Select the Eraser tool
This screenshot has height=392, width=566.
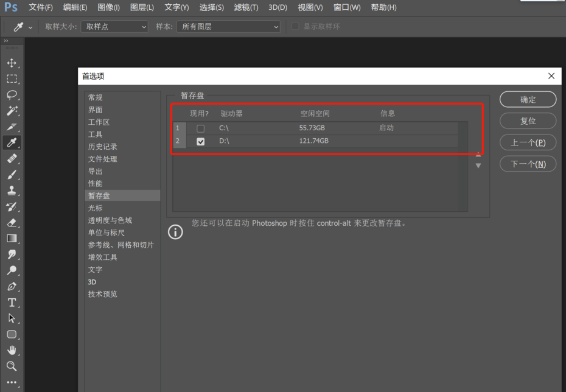[12, 222]
